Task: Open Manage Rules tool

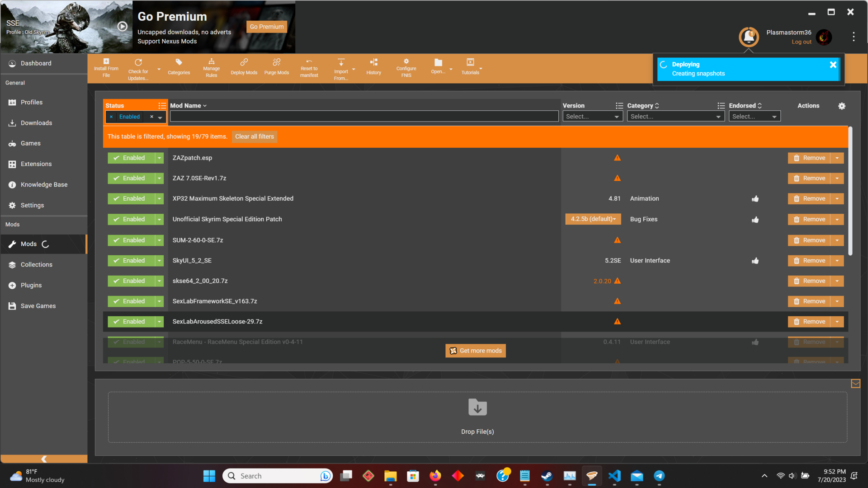Action: click(x=211, y=68)
